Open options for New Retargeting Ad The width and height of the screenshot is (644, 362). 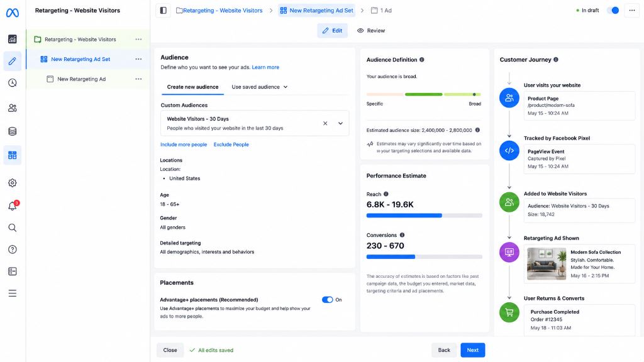click(138, 79)
